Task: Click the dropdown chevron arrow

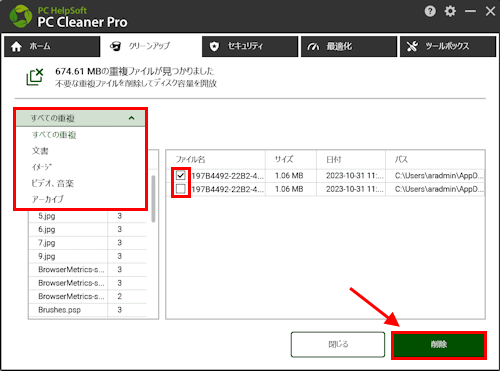Action: (x=132, y=118)
